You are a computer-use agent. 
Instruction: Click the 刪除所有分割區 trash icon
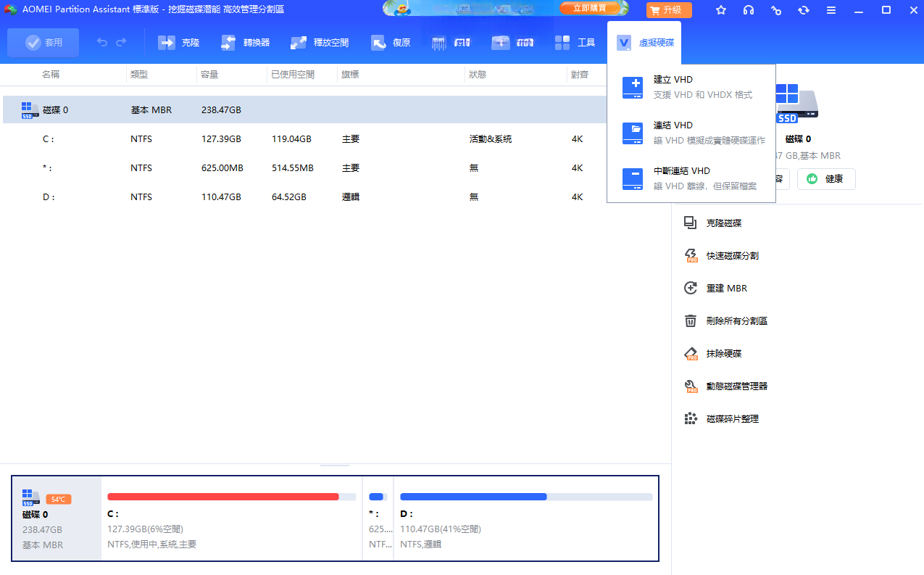[691, 320]
